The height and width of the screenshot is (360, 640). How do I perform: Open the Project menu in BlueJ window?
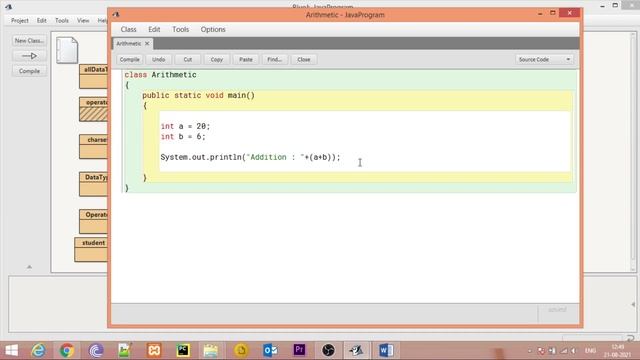pos(20,20)
